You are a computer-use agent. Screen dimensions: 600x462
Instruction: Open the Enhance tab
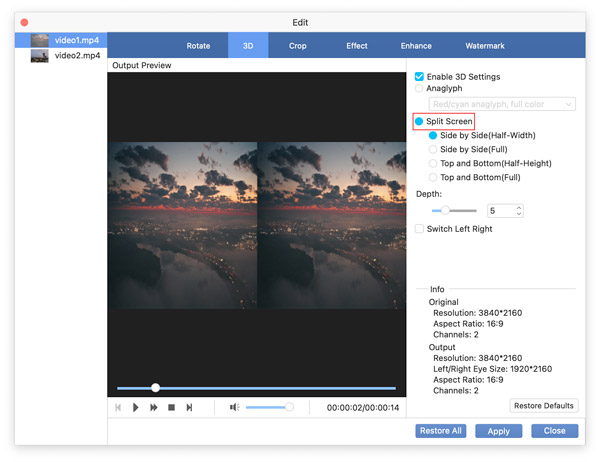(416, 46)
